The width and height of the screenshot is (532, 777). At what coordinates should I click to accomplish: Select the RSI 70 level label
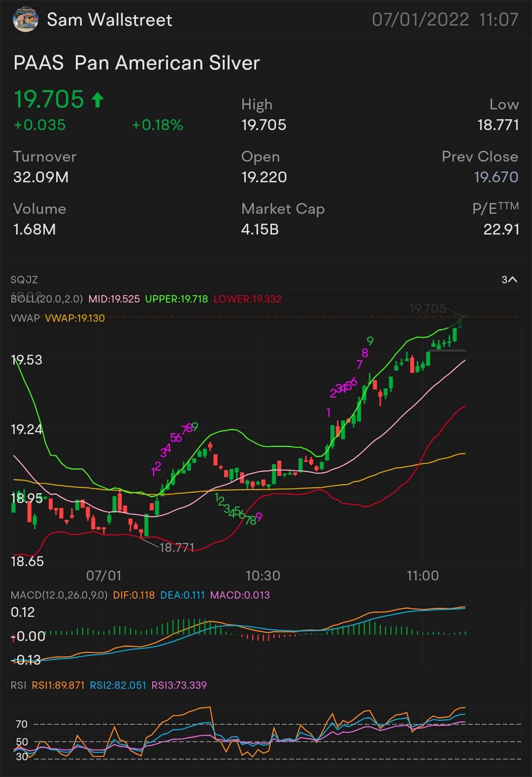point(22,724)
